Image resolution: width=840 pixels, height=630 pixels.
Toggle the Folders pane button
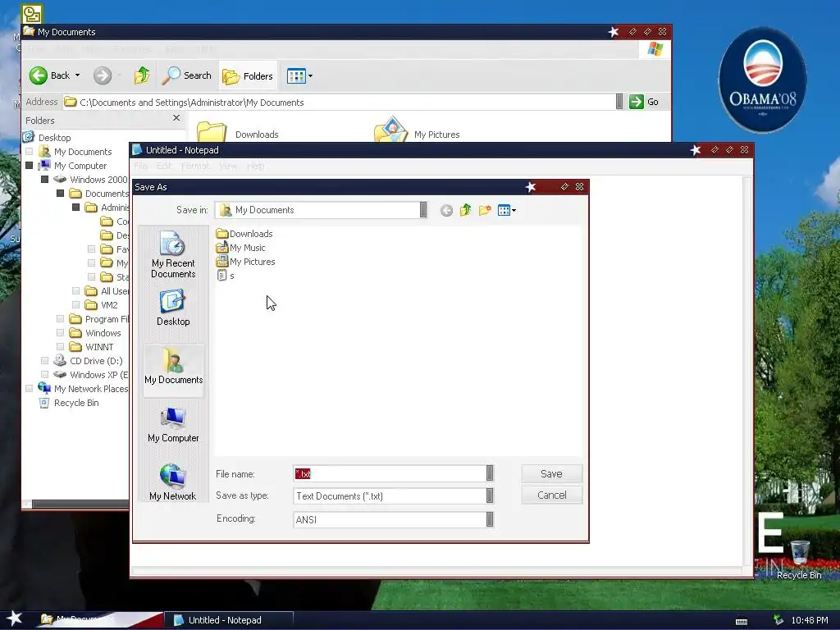point(248,76)
